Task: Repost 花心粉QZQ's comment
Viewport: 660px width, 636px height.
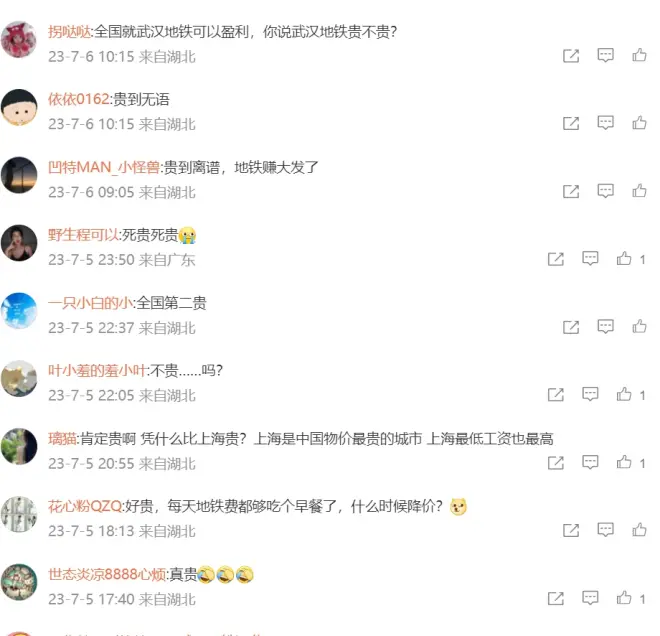Action: 571,530
